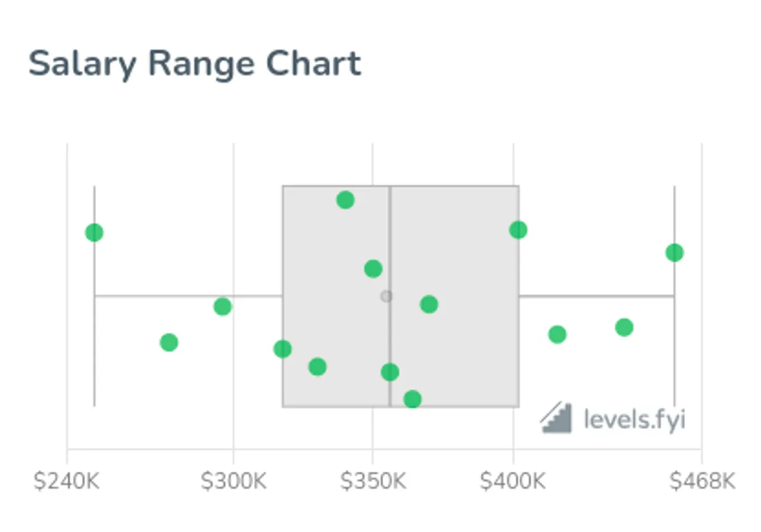The image size is (761, 532).
Task: Click the $400K axis label
Action: coord(513,482)
